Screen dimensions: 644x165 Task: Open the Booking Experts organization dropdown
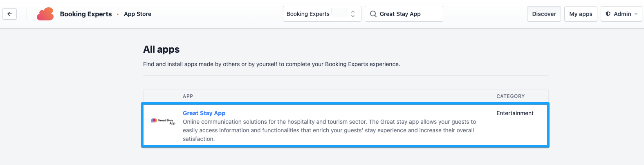tap(322, 14)
